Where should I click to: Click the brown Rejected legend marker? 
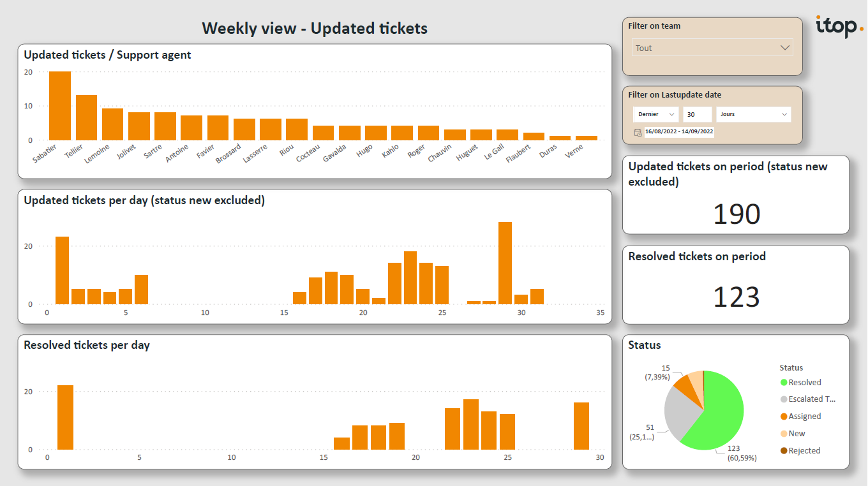[784, 451]
